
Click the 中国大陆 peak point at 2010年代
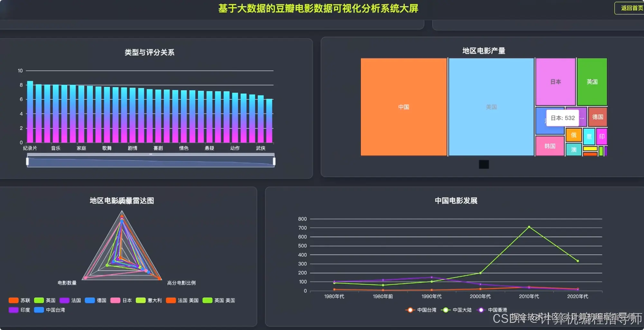[x=529, y=227]
